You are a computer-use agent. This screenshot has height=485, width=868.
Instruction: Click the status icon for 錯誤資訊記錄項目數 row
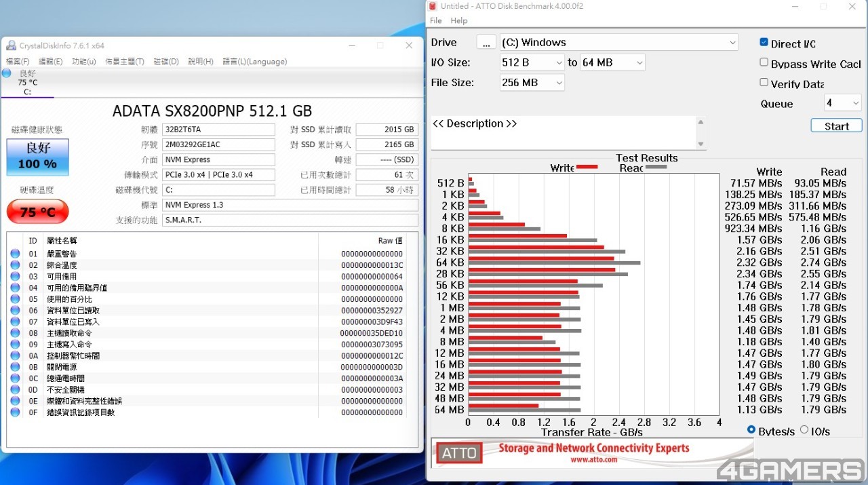pos(15,412)
